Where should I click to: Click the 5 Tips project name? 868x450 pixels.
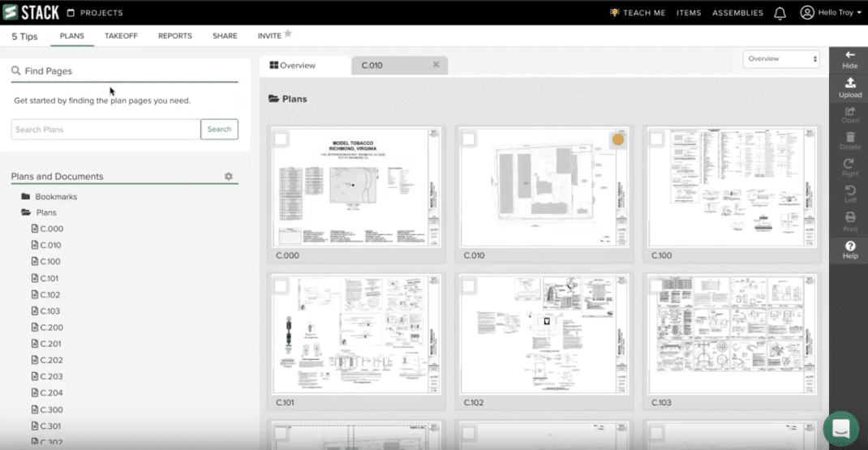[24, 36]
